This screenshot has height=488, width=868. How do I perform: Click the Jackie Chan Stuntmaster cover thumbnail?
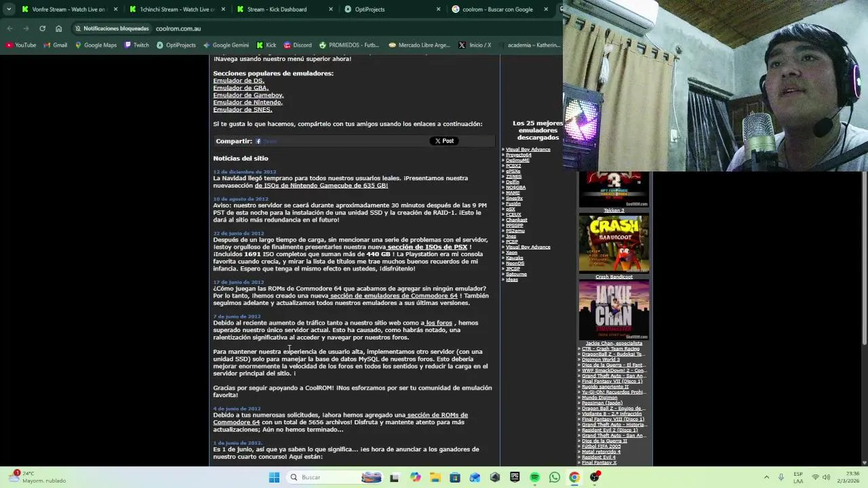(614, 311)
